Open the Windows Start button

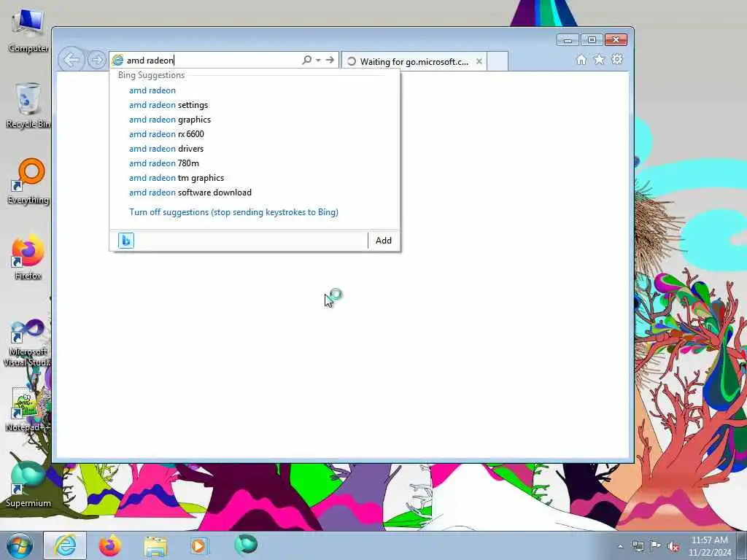click(20, 545)
